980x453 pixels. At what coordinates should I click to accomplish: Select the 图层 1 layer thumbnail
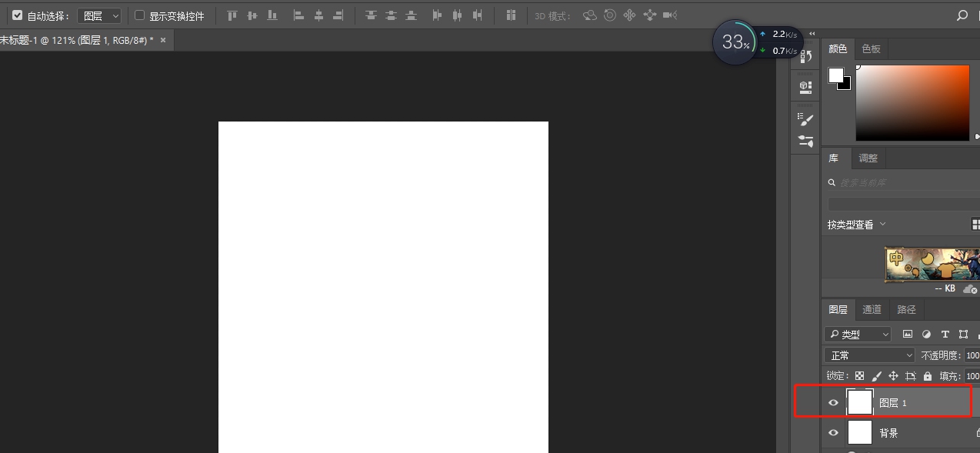coord(859,401)
